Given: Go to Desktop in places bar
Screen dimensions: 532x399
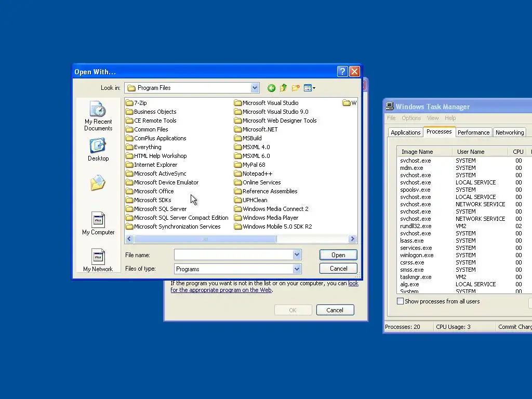Looking at the screenshot, I should tap(98, 150).
